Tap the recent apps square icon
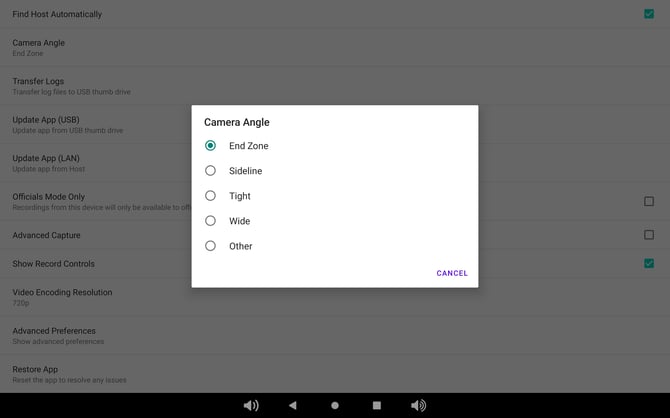The width and height of the screenshot is (670, 418). (x=377, y=405)
